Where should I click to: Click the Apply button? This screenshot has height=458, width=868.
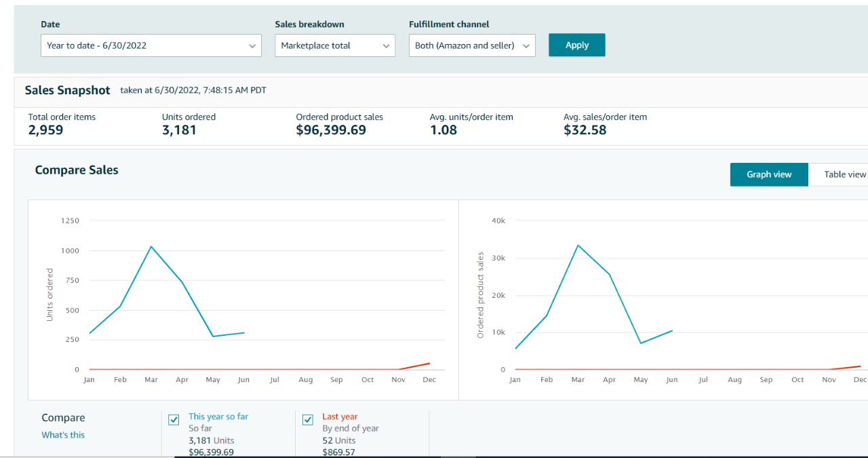(577, 45)
